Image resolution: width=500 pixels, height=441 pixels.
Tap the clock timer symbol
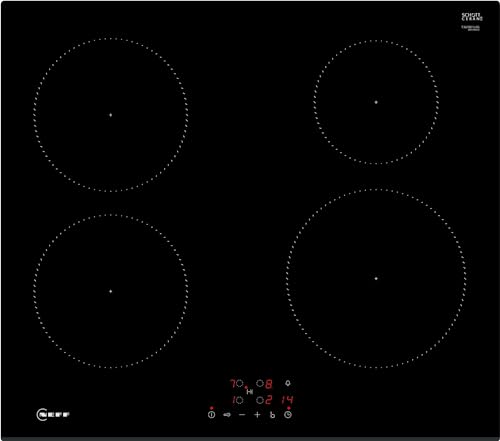pyautogui.click(x=288, y=415)
